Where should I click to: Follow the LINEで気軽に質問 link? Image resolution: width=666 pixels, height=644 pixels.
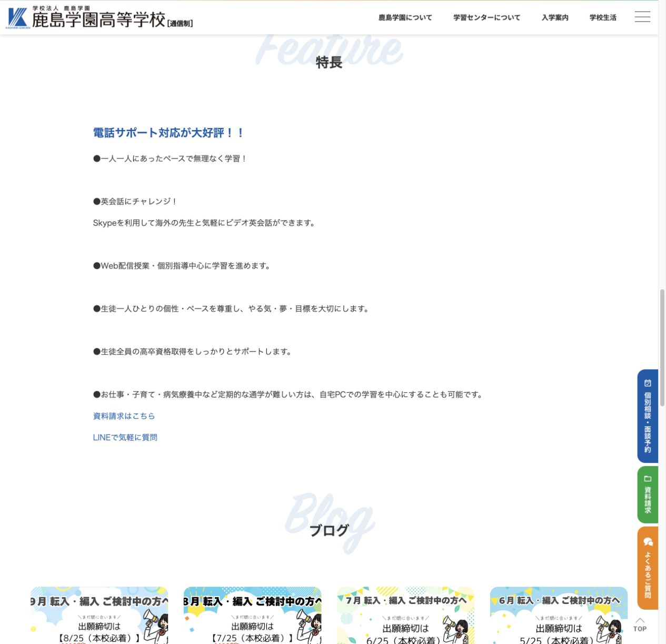[x=125, y=438]
